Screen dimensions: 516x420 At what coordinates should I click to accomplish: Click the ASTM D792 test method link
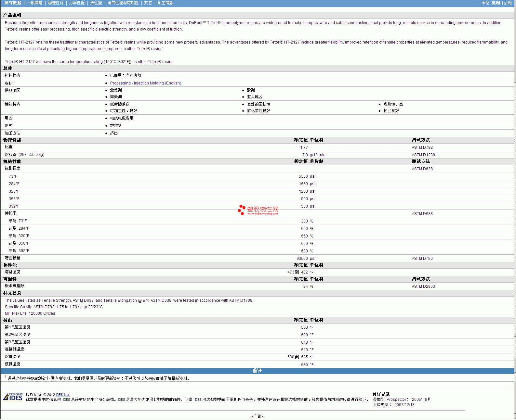click(422, 147)
